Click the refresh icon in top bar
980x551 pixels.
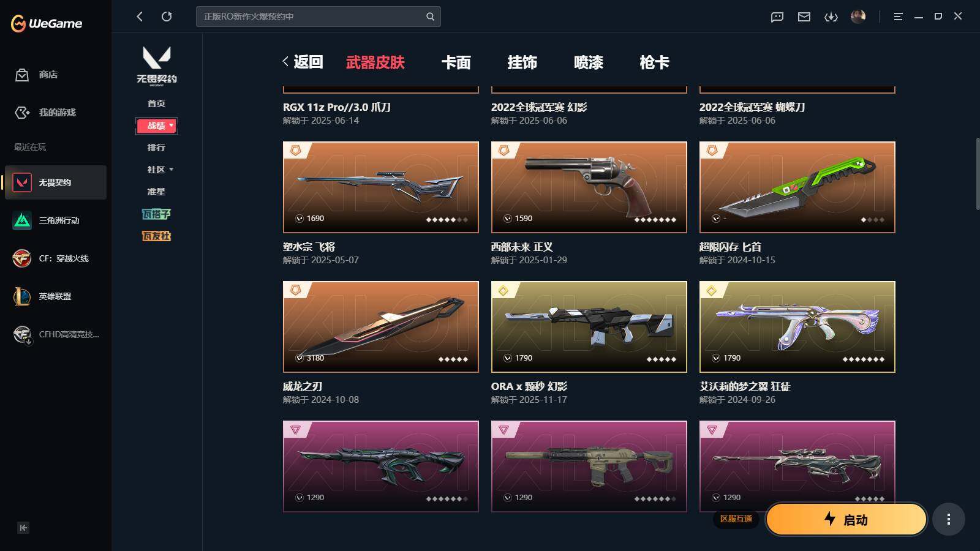(167, 17)
